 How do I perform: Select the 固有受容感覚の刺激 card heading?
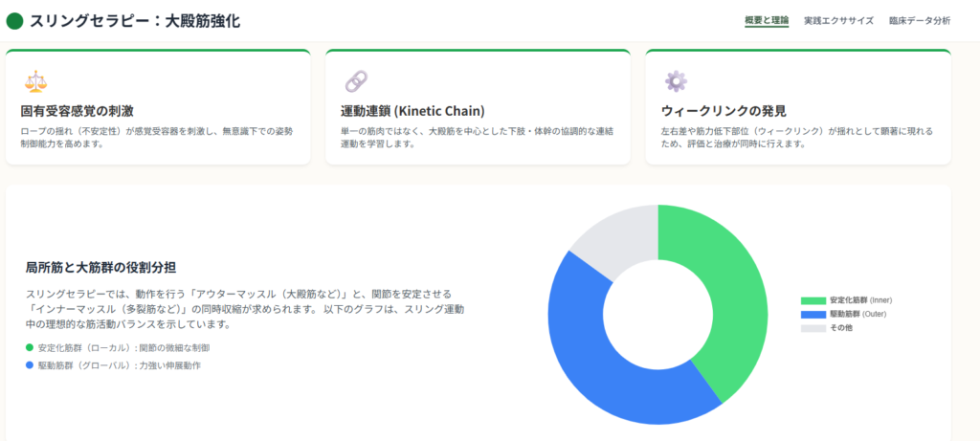[77, 111]
